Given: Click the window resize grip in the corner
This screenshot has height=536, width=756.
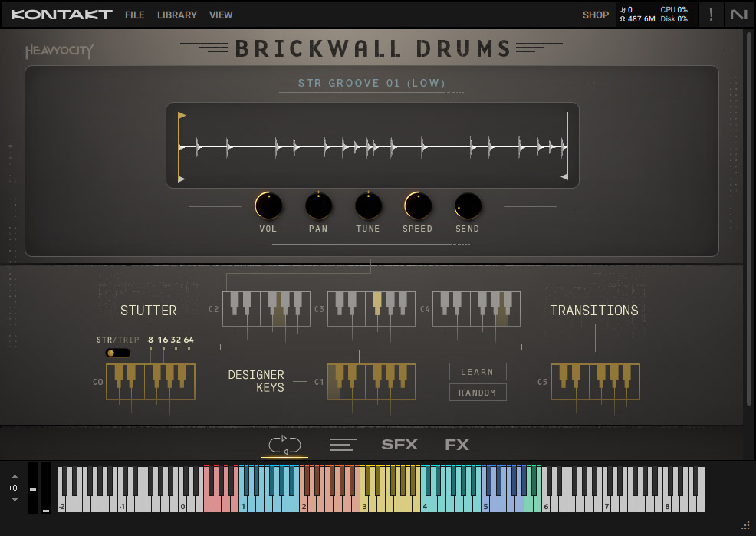Looking at the screenshot, I should pos(745,525).
